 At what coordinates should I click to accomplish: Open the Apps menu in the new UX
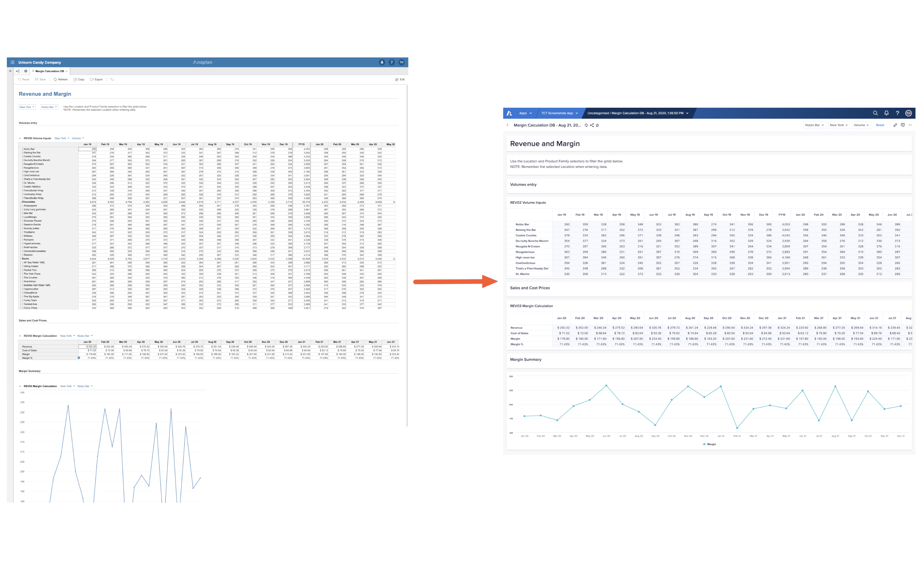point(525,113)
